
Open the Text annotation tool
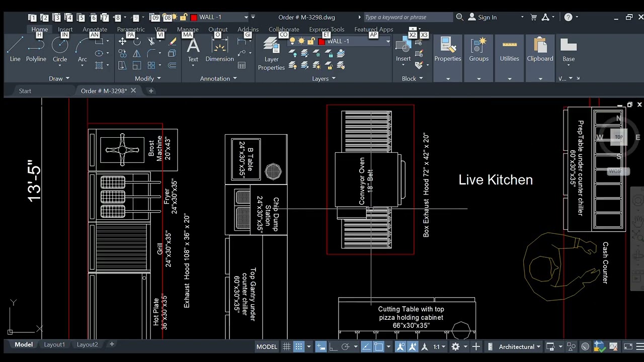click(193, 49)
